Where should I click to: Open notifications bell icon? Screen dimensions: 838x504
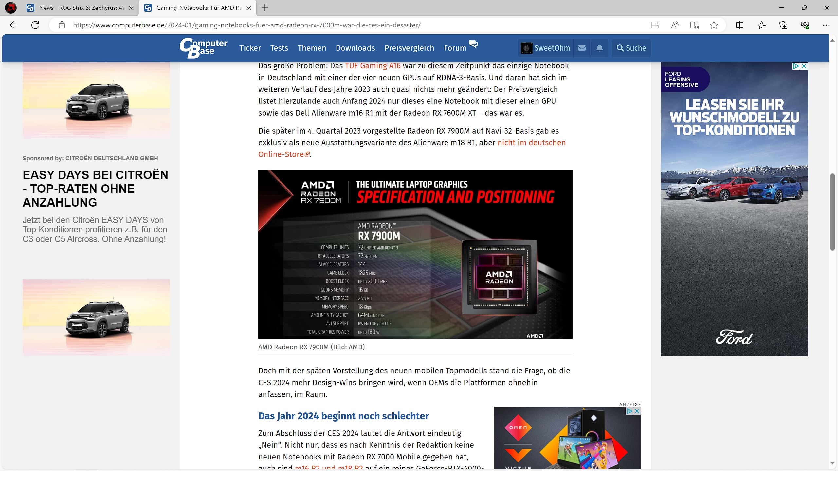point(600,48)
